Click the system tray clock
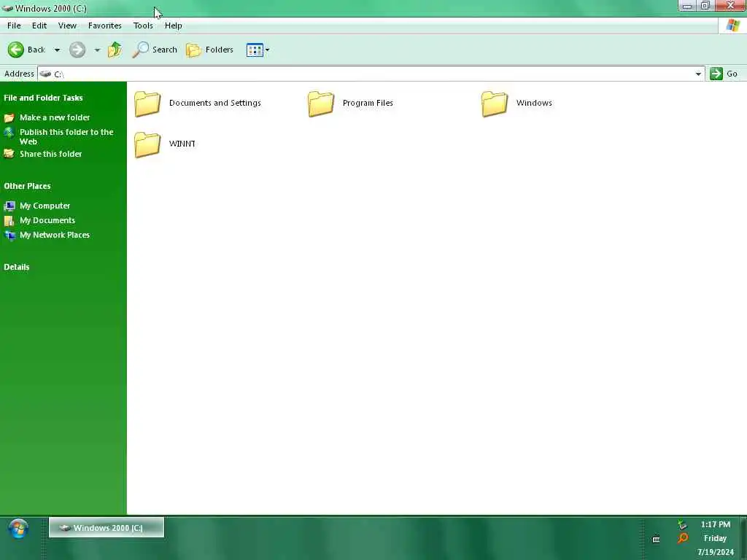 point(715,538)
